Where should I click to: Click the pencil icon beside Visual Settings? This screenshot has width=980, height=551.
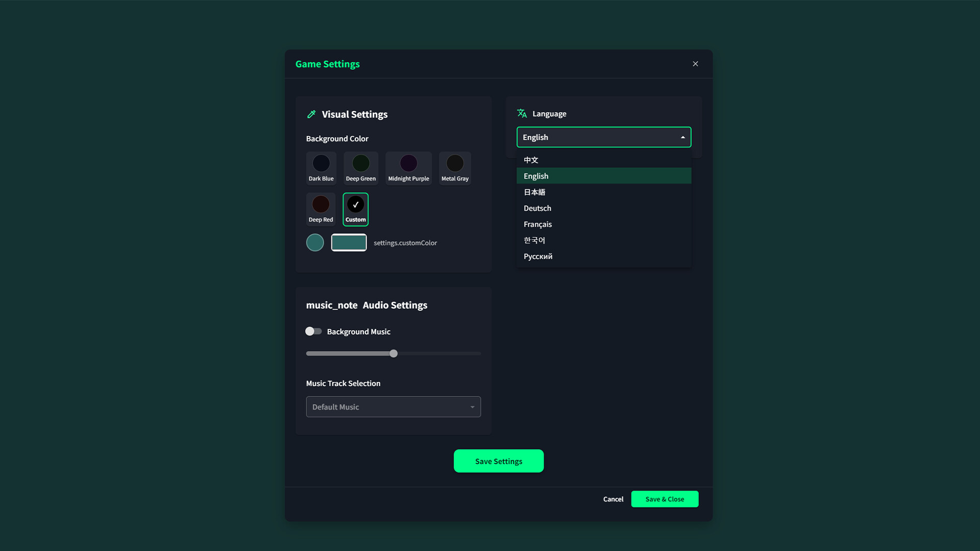(311, 114)
